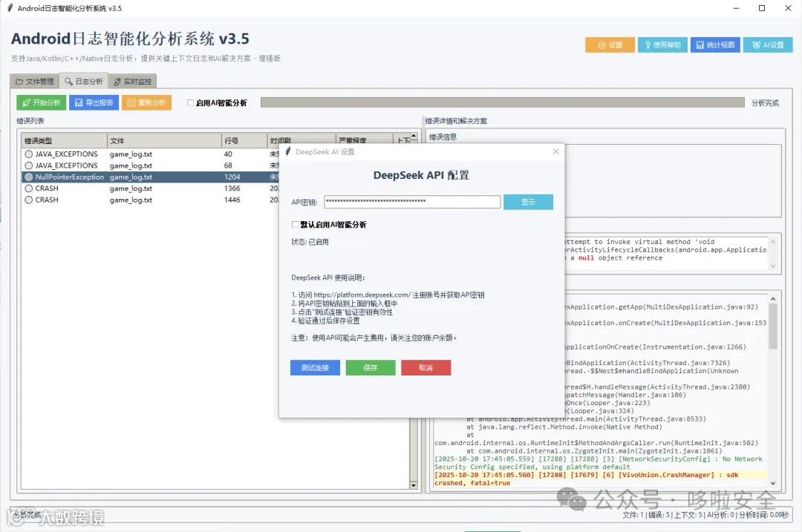Viewport: 802px width, 532px height.
Task: Close the main application window
Action: 788,8
